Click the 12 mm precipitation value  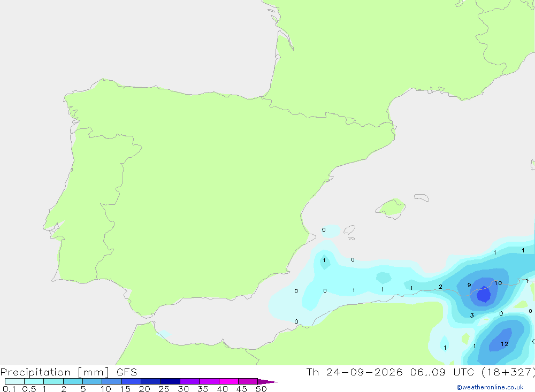pos(505,344)
